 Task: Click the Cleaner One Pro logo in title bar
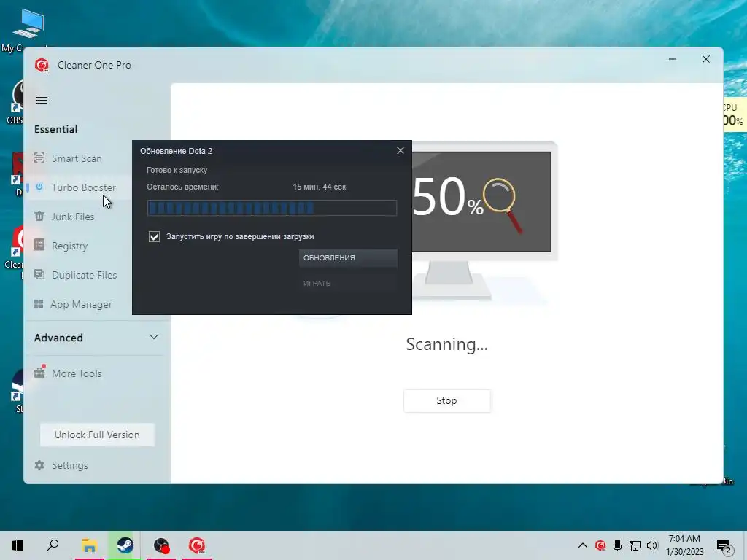click(42, 65)
